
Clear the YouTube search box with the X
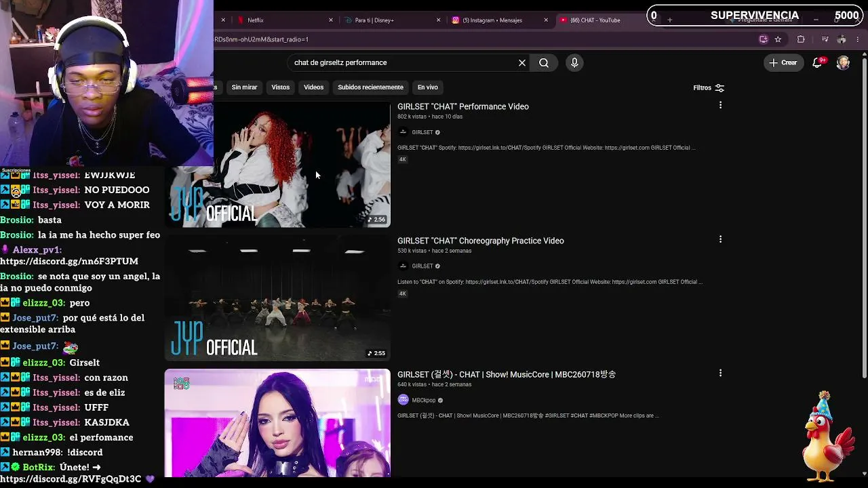(x=522, y=62)
